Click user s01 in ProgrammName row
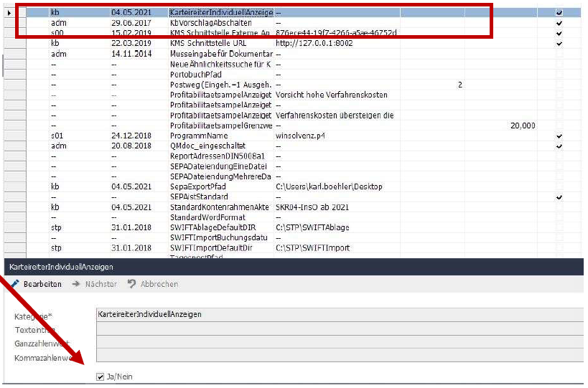The height and width of the screenshot is (388, 588). coord(57,136)
